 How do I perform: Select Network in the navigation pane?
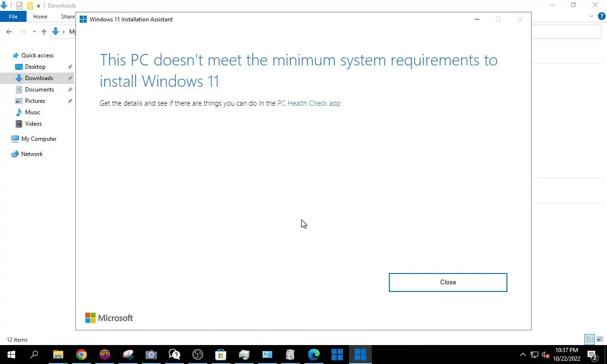[x=32, y=154]
